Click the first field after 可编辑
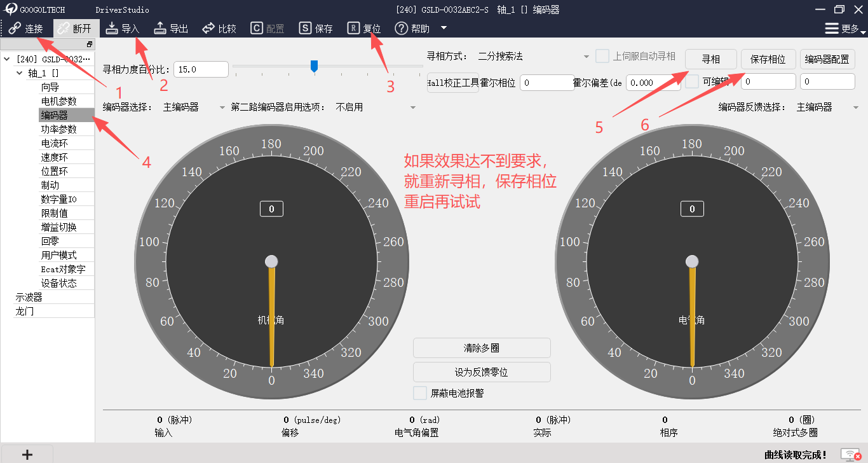The width and height of the screenshot is (868, 463). [768, 81]
